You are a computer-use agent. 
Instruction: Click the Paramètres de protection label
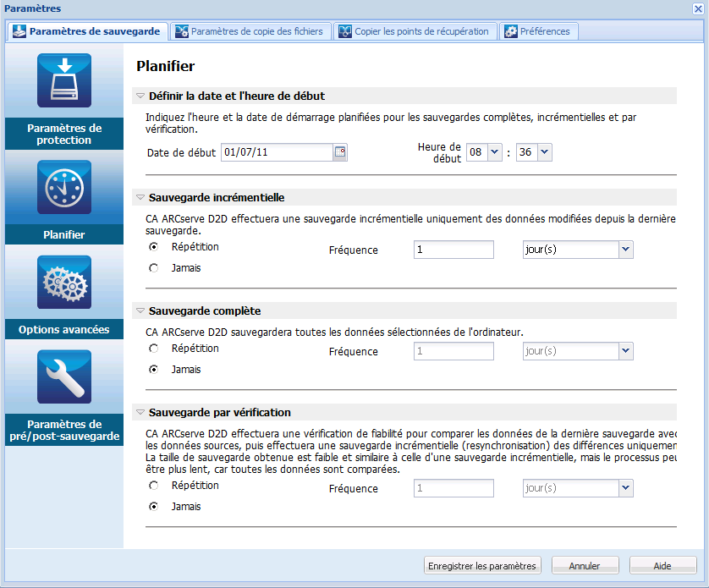(64, 134)
